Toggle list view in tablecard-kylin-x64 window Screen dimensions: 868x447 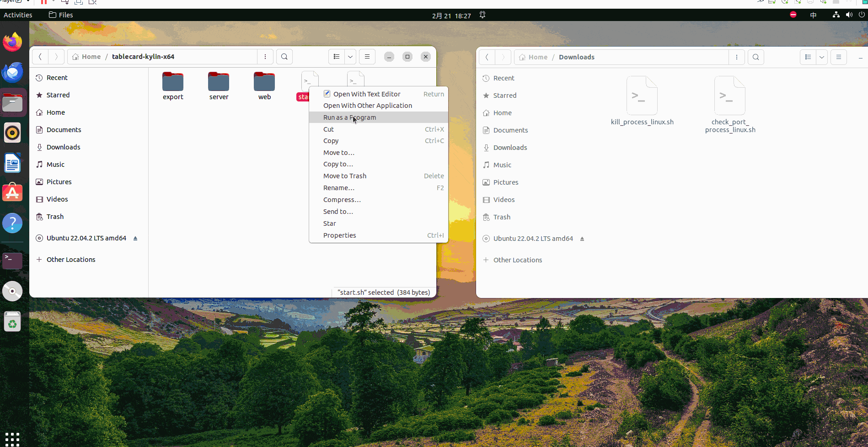click(x=337, y=57)
